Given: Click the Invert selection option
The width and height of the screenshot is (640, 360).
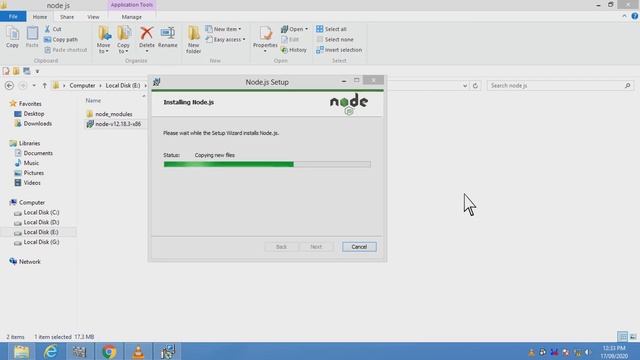Looking at the screenshot, I should click(x=339, y=50).
